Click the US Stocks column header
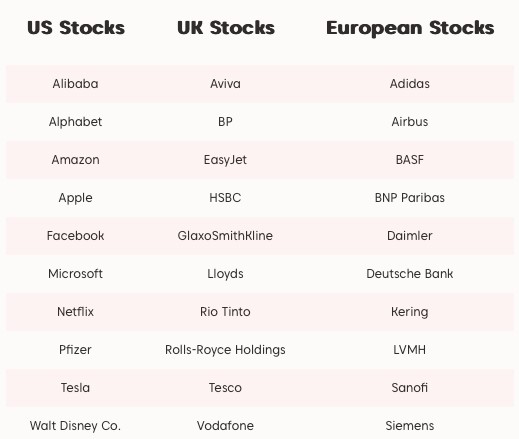 click(76, 28)
